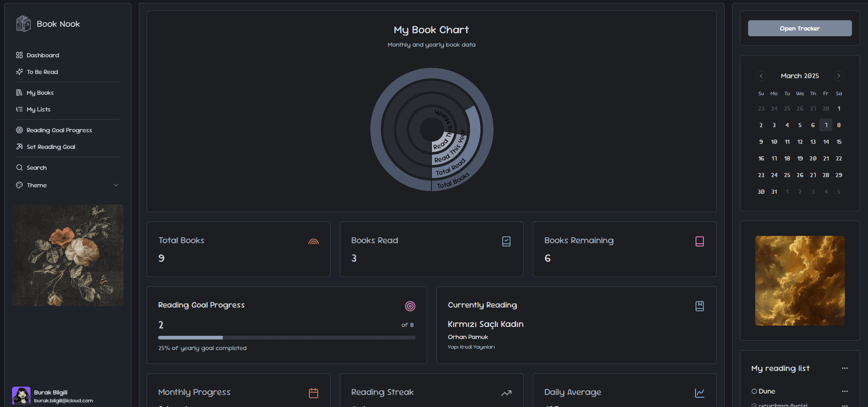Navigate to Set Reading Goal page
The image size is (868, 407).
[51, 147]
